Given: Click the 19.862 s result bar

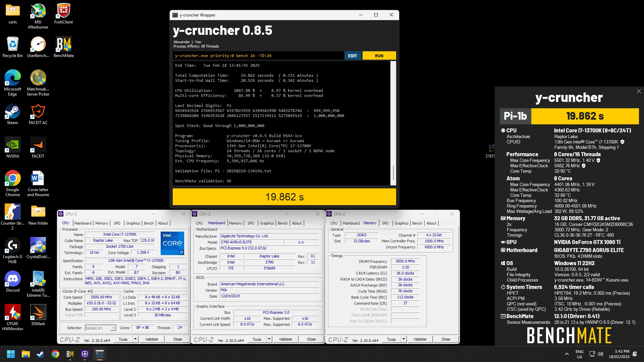Looking at the screenshot, I should tap(284, 197).
